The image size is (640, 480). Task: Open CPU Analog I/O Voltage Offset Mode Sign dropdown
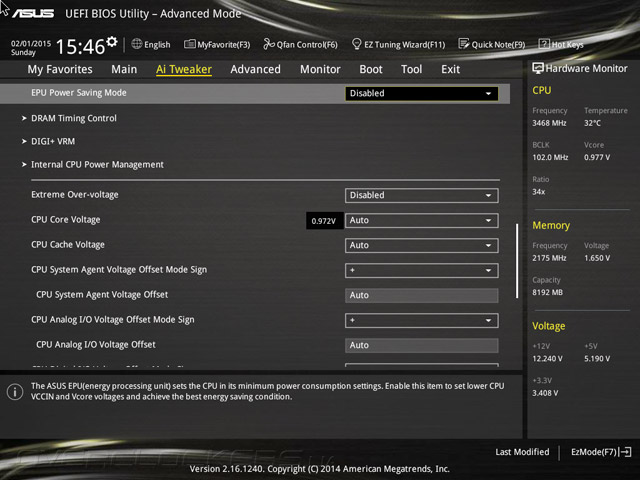(421, 320)
